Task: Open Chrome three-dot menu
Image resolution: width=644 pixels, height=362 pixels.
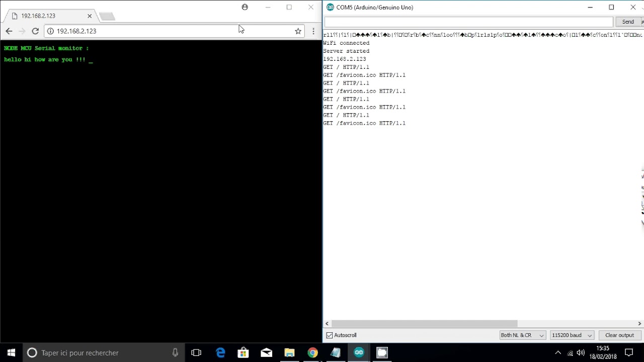Action: point(313,31)
